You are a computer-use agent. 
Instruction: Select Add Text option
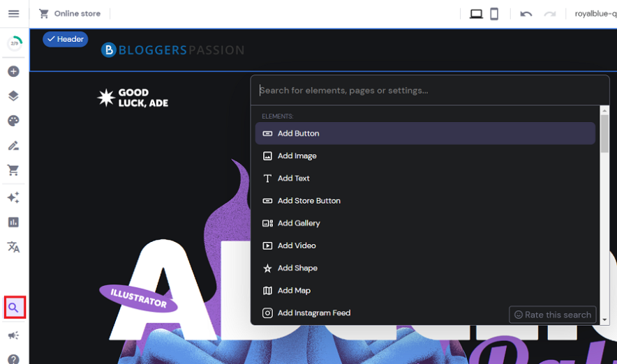coord(425,178)
